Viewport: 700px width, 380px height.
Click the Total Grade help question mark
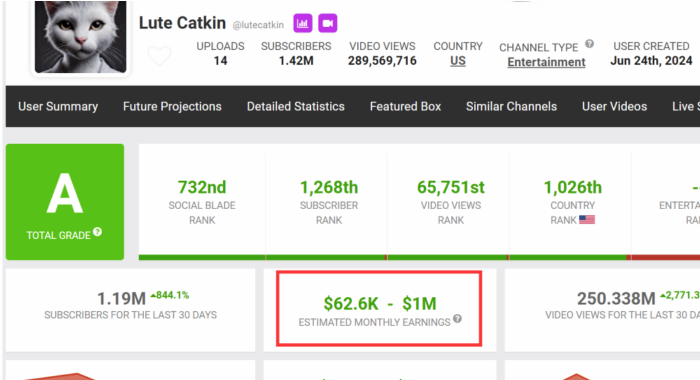click(97, 232)
